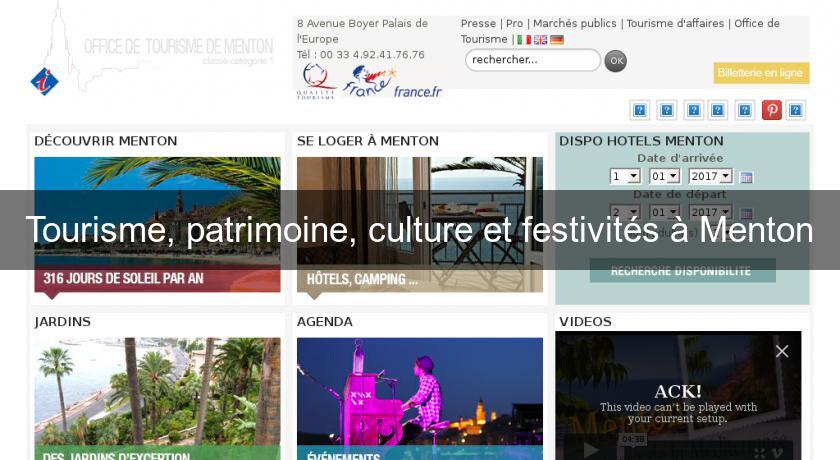
Task: Focus the 'rechercher...' search field
Action: click(x=533, y=60)
